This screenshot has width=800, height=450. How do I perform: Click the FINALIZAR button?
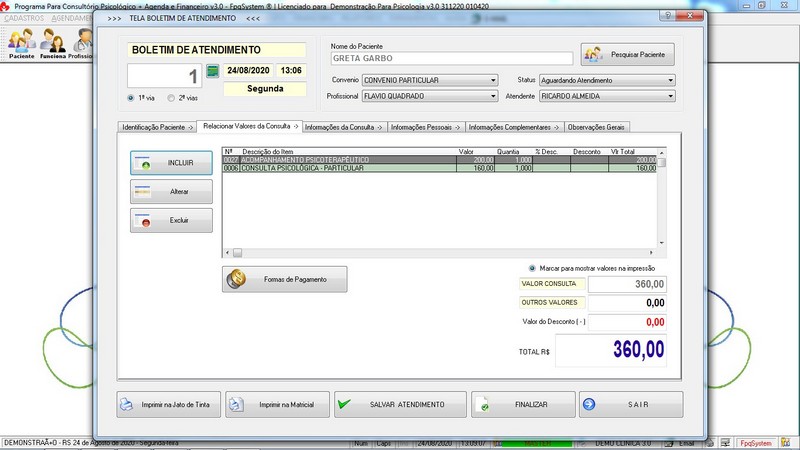(x=522, y=405)
